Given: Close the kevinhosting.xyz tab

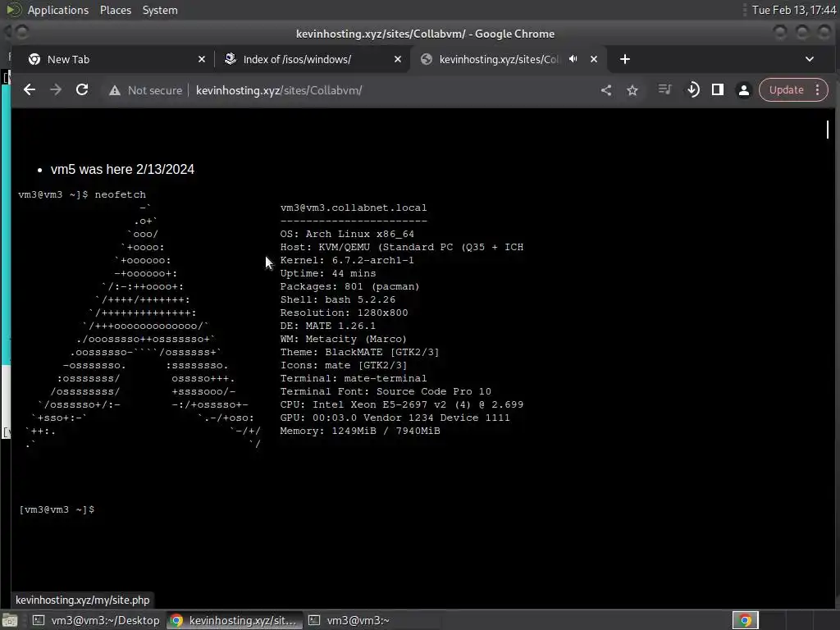Looking at the screenshot, I should click(x=594, y=59).
